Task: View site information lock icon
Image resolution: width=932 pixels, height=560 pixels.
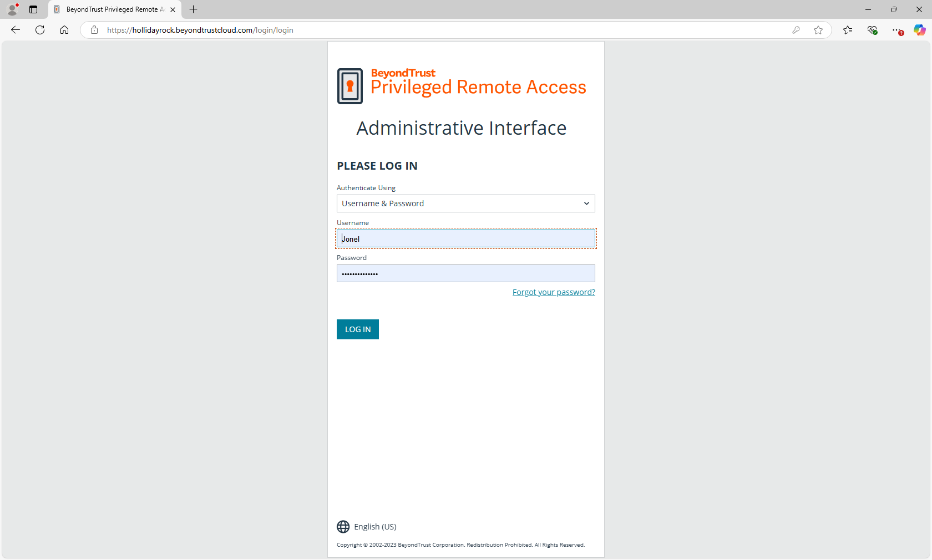Action: [x=94, y=30]
